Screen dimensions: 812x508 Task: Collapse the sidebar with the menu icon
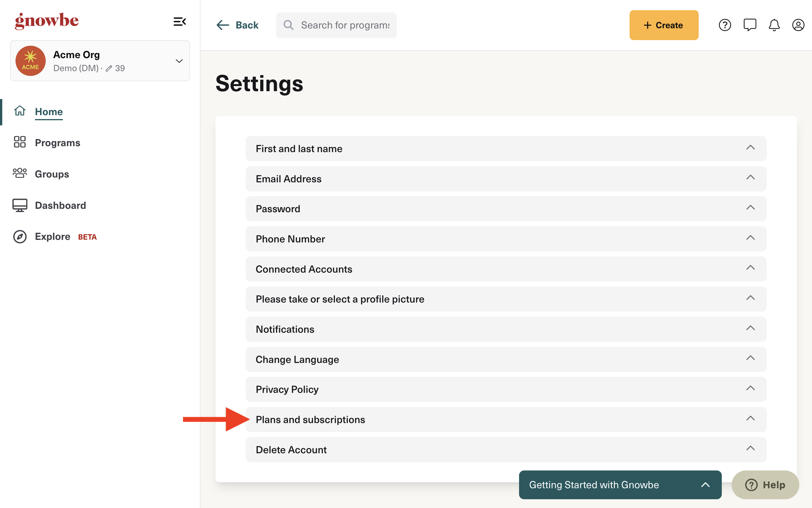point(180,22)
